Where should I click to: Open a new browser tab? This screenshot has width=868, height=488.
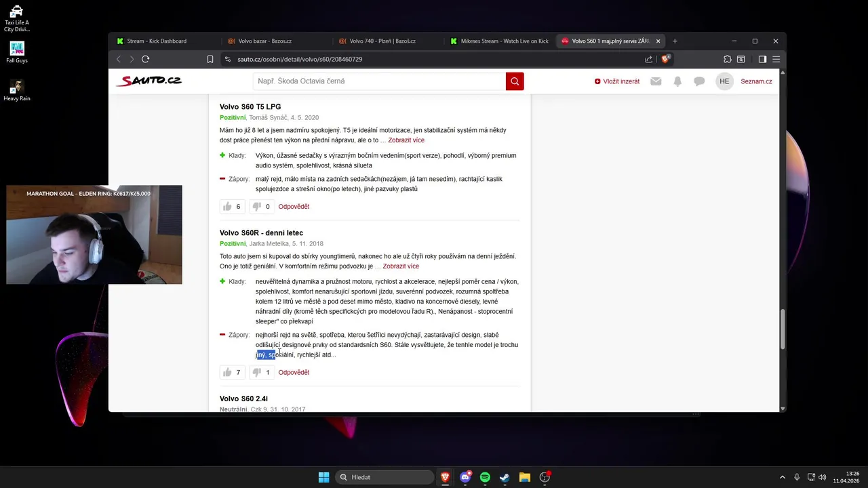click(675, 41)
